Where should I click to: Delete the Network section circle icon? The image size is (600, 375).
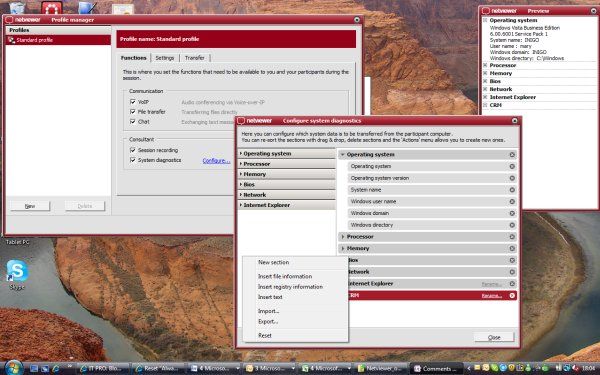(x=512, y=272)
